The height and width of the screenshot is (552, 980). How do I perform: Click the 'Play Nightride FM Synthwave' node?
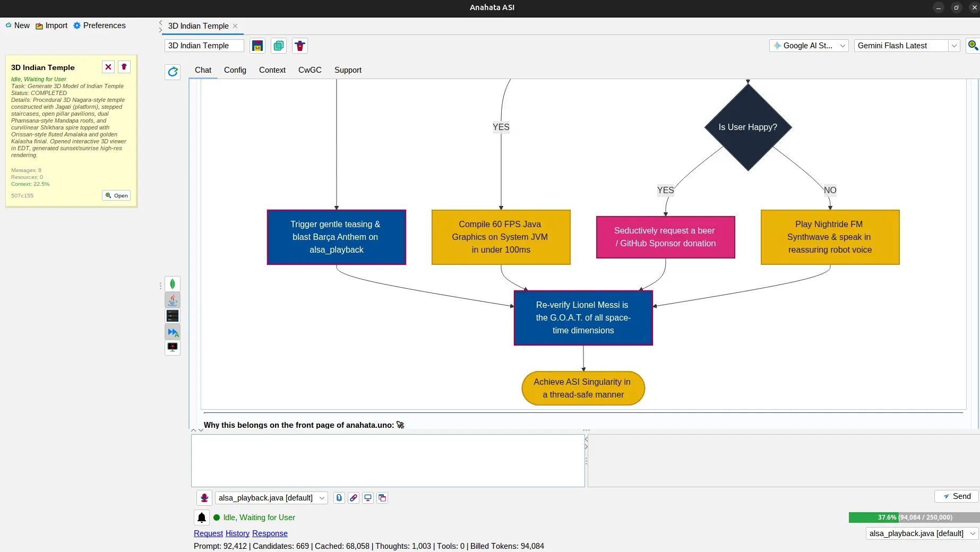pyautogui.click(x=830, y=237)
